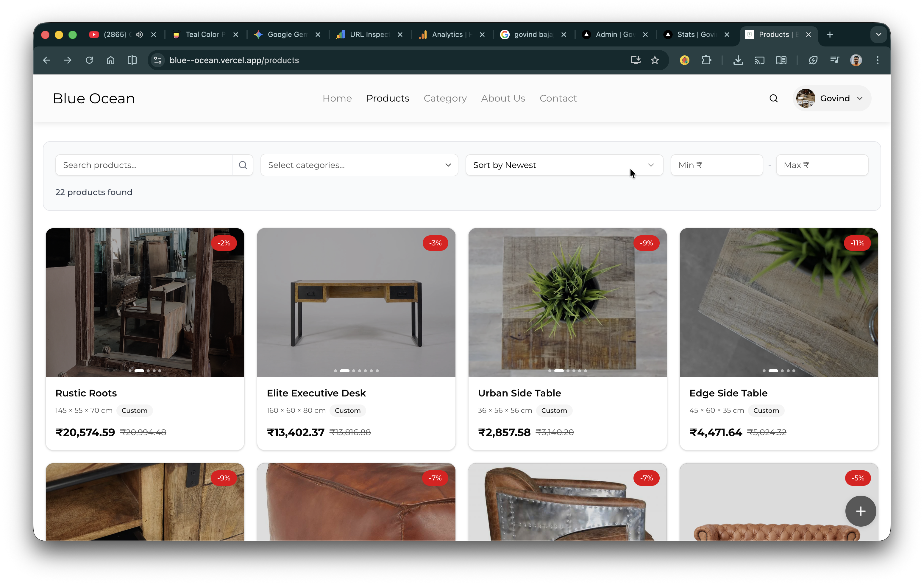The image size is (924, 585).
Task: Open the Contact page link
Action: click(x=558, y=98)
